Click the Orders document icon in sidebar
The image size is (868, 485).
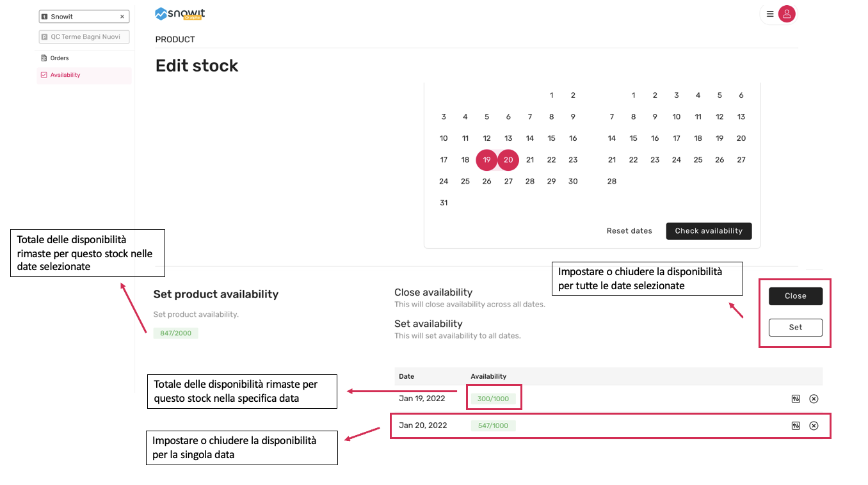pos(44,58)
